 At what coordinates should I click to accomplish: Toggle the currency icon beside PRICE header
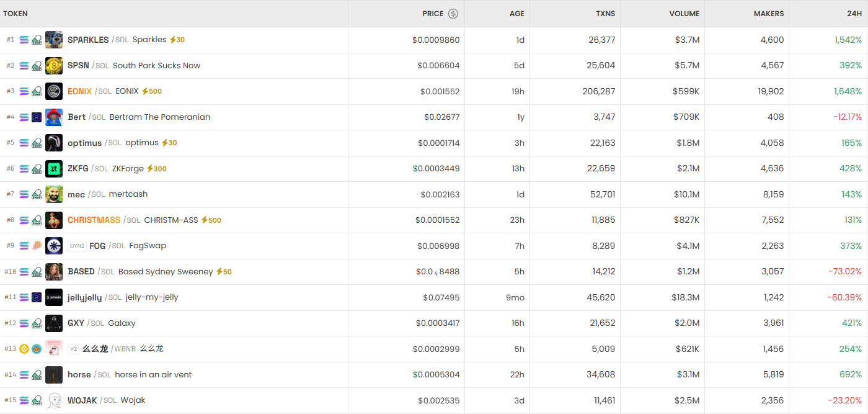click(x=453, y=14)
